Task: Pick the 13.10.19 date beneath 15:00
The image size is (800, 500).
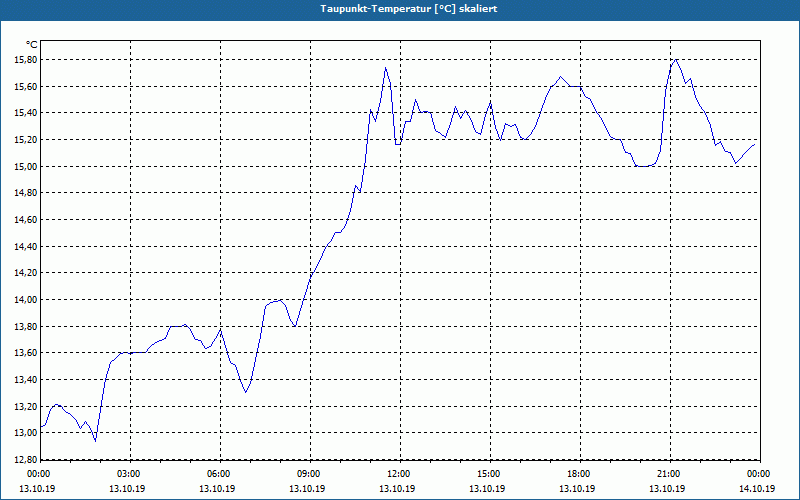Action: 487,488
